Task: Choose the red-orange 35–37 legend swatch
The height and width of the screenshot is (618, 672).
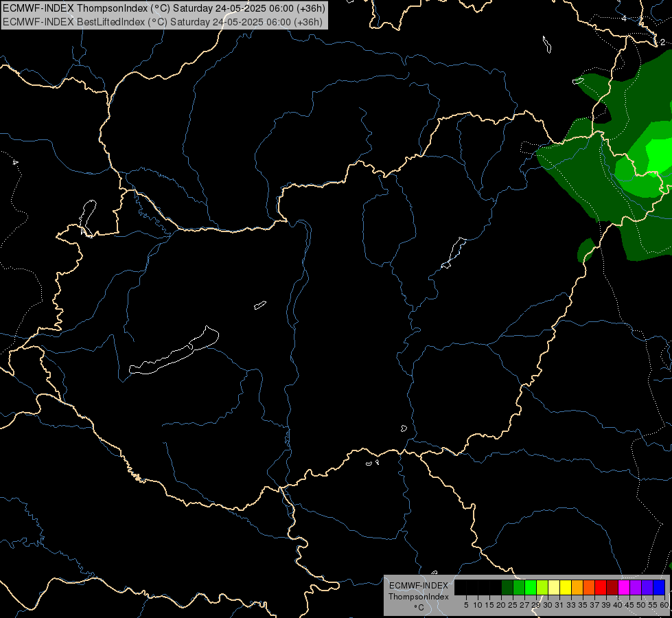Action: [x=589, y=588]
